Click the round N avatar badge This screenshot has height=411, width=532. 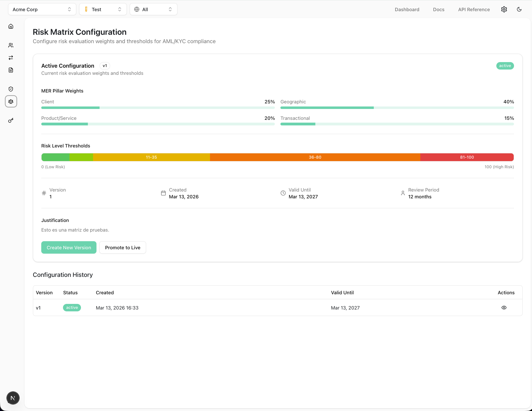13,398
